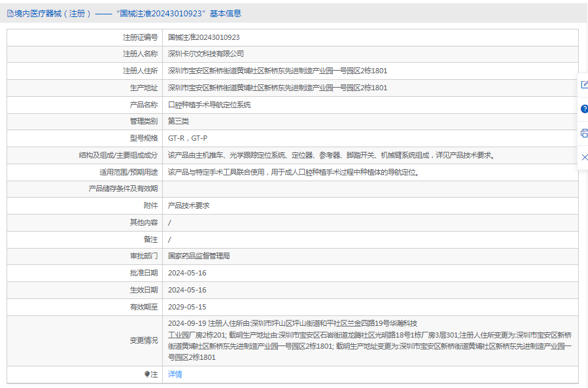Screen dimensions: 588x388
Task: Click the 注册人住所 address value
Action: (277, 71)
